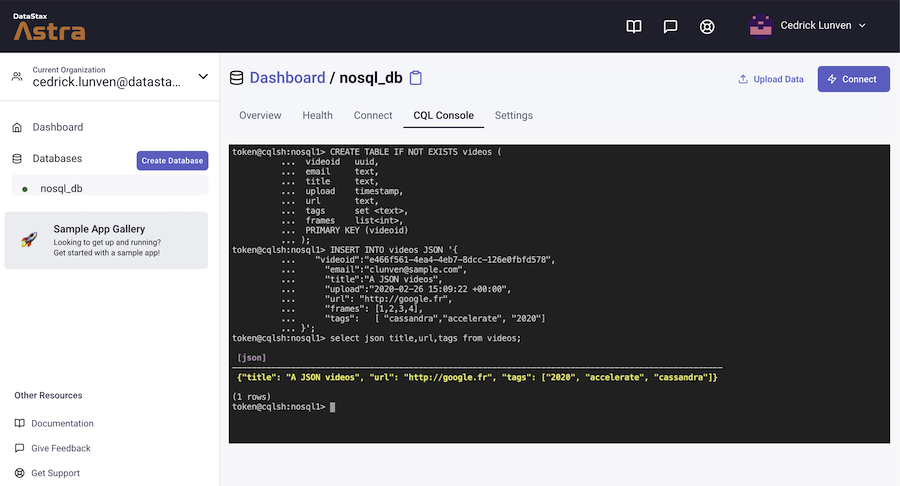
Task: Click the database icon beside Dashboard breadcrumb
Action: pos(236,78)
